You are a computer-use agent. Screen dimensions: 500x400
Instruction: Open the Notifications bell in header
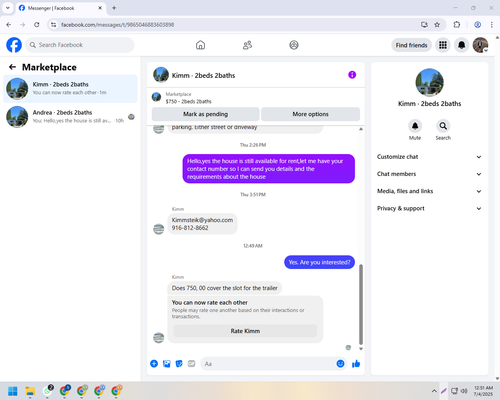point(462,45)
